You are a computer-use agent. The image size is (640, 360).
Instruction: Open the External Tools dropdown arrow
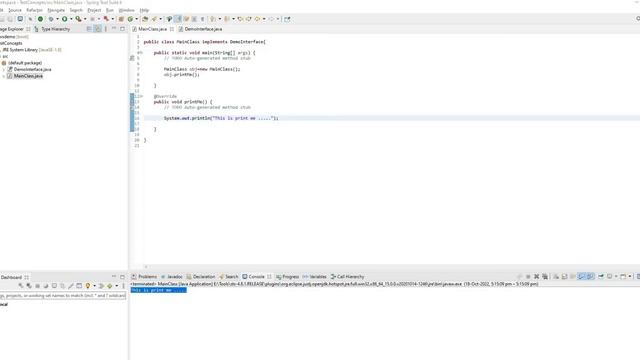tap(85, 19)
